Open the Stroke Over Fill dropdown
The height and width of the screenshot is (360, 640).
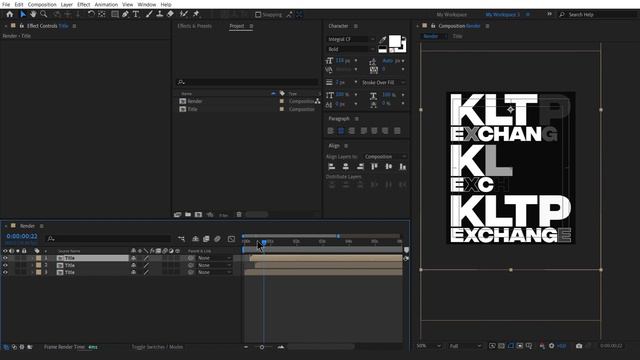pyautogui.click(x=383, y=82)
